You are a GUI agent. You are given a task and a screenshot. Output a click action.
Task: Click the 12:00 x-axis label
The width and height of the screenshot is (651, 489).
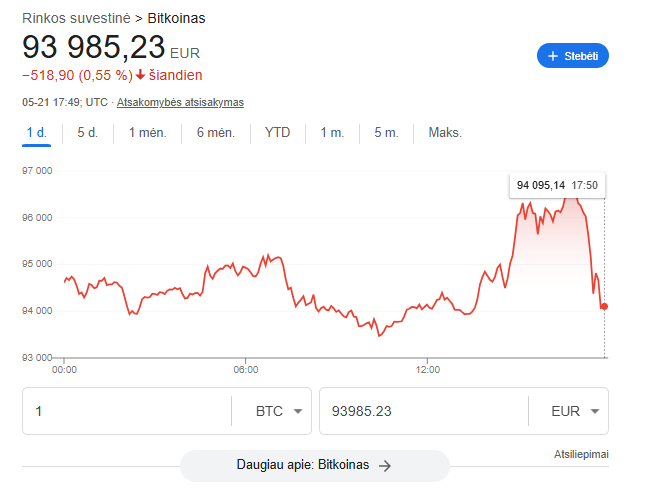point(428,369)
